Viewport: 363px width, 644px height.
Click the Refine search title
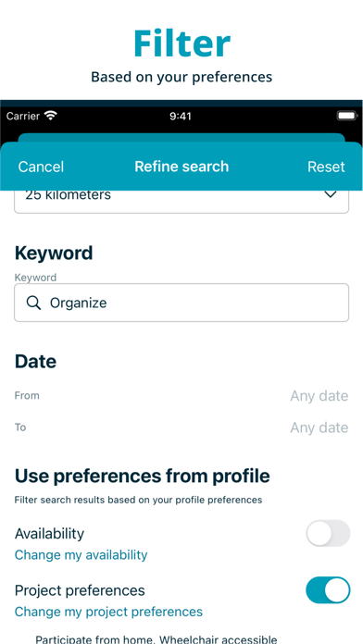pos(181,167)
